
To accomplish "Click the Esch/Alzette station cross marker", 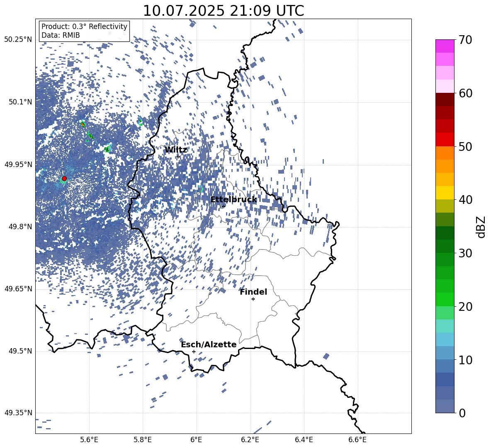I will [x=194, y=351].
